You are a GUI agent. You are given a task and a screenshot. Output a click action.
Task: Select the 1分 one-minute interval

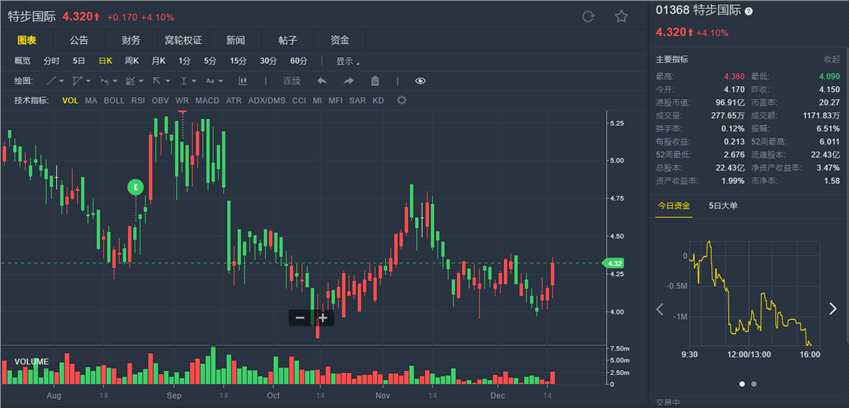(x=184, y=61)
